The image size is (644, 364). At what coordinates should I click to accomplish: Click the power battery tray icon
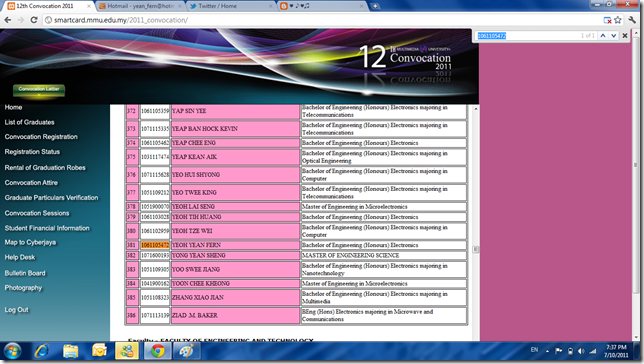pos(570,351)
